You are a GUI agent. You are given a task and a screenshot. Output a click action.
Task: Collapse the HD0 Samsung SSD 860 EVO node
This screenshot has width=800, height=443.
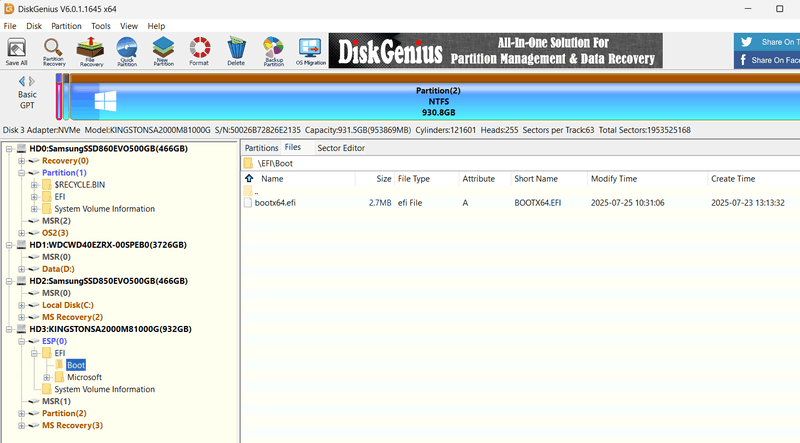pos(9,149)
